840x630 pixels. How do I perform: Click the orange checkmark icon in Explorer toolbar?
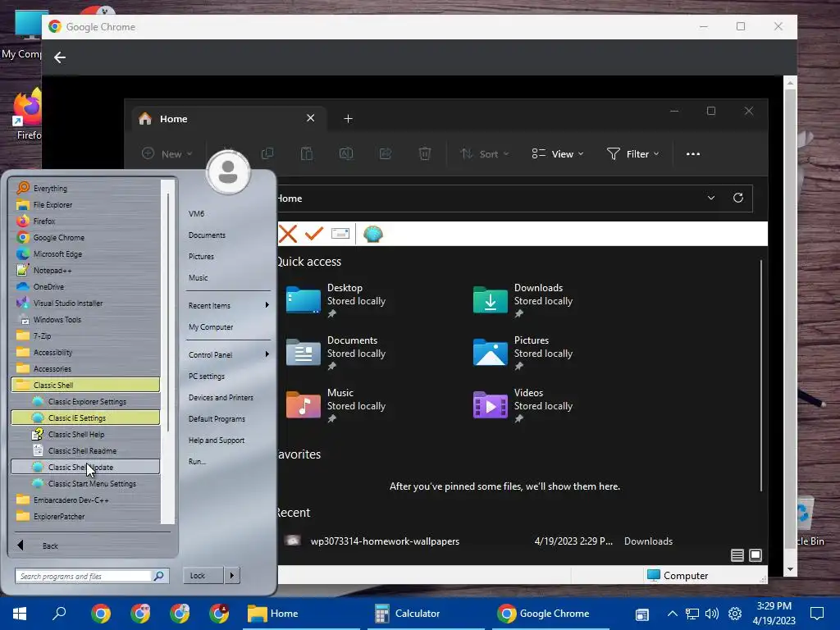313,234
